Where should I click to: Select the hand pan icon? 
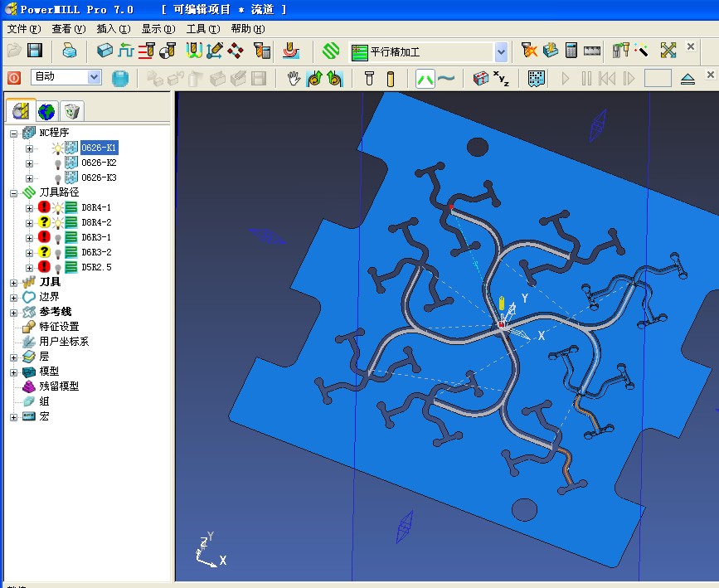click(x=294, y=79)
